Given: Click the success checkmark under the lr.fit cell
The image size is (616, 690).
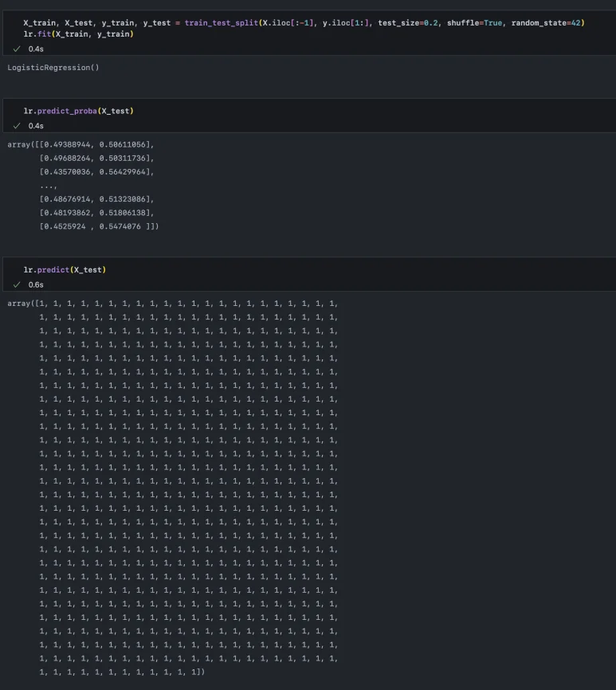Looking at the screenshot, I should [17, 49].
